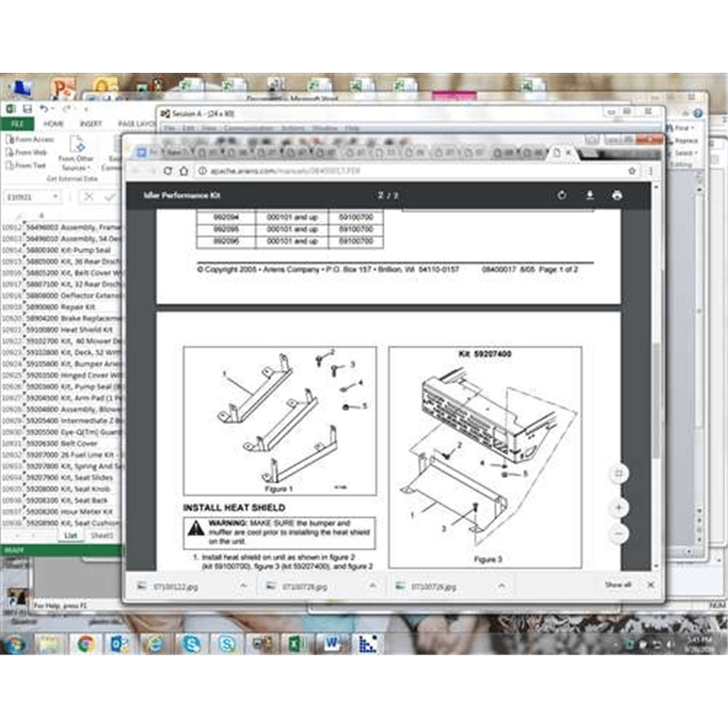Screen dimensions: 728x728
Task: Select the List worksheet tab
Action: point(71,535)
